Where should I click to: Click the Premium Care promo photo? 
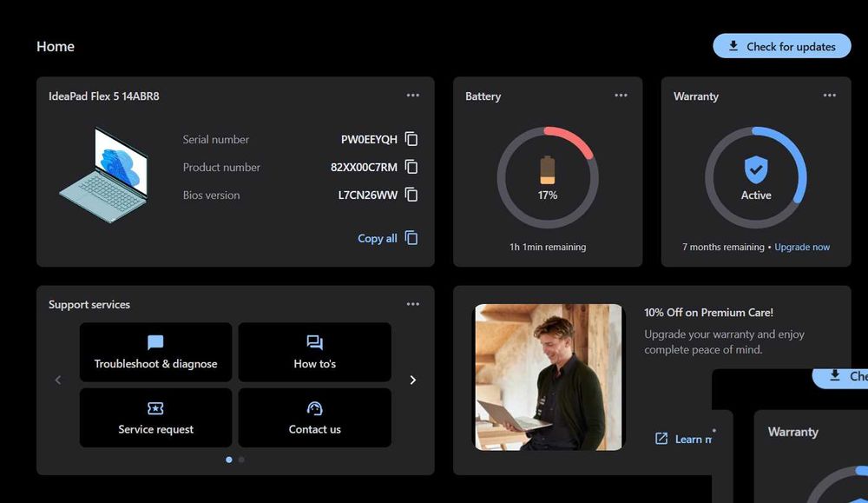tap(549, 377)
